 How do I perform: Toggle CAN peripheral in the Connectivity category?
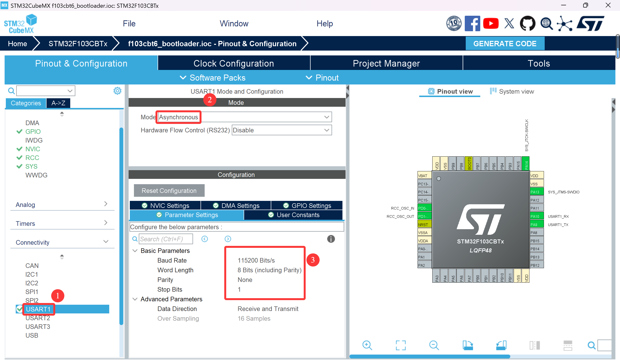click(32, 265)
